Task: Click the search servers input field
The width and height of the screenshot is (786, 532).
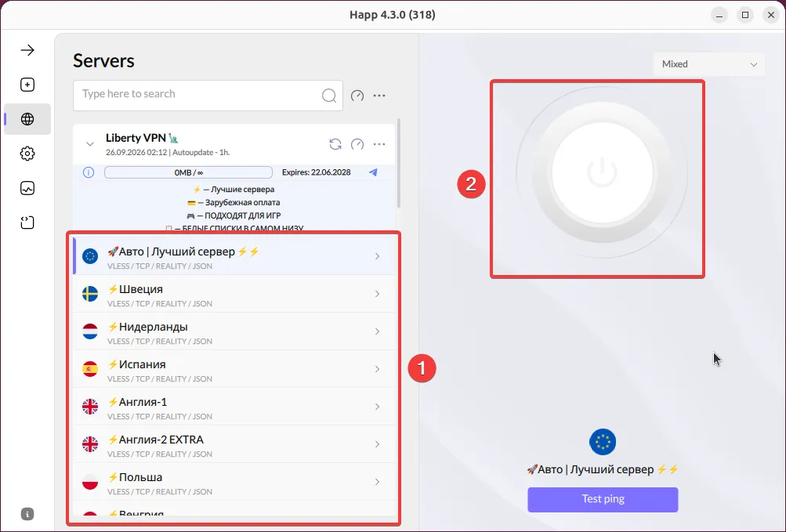Action: [x=208, y=96]
